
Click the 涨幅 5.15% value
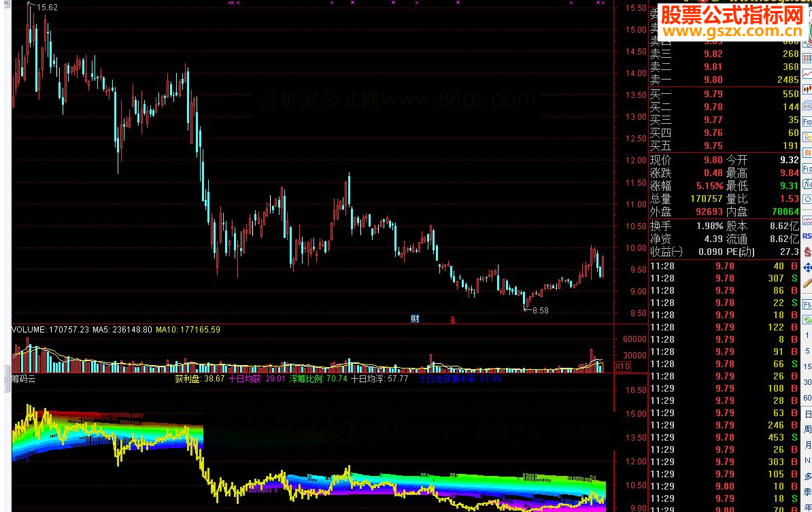click(x=709, y=186)
